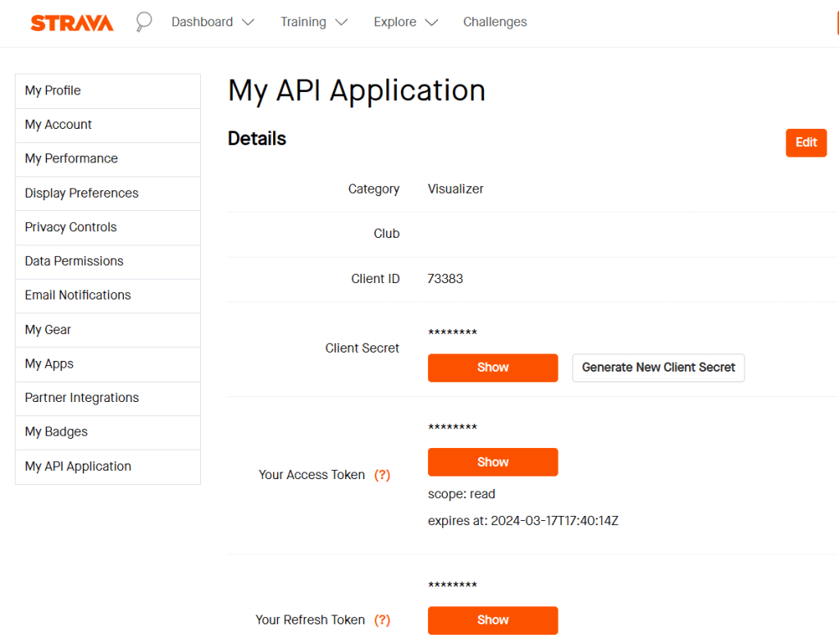Viewport: 839px width, 644px height.
Task: Go to My Profile in sidebar
Action: (x=53, y=91)
